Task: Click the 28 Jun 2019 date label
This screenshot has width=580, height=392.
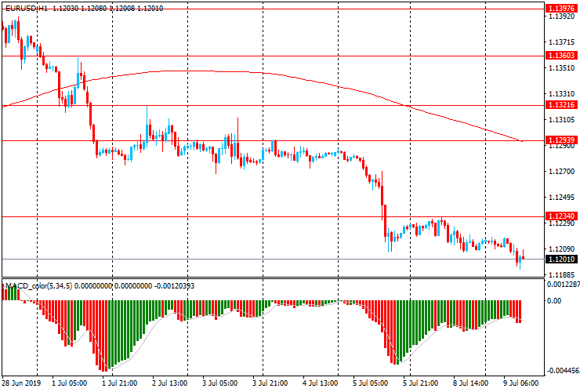Action: click(21, 383)
